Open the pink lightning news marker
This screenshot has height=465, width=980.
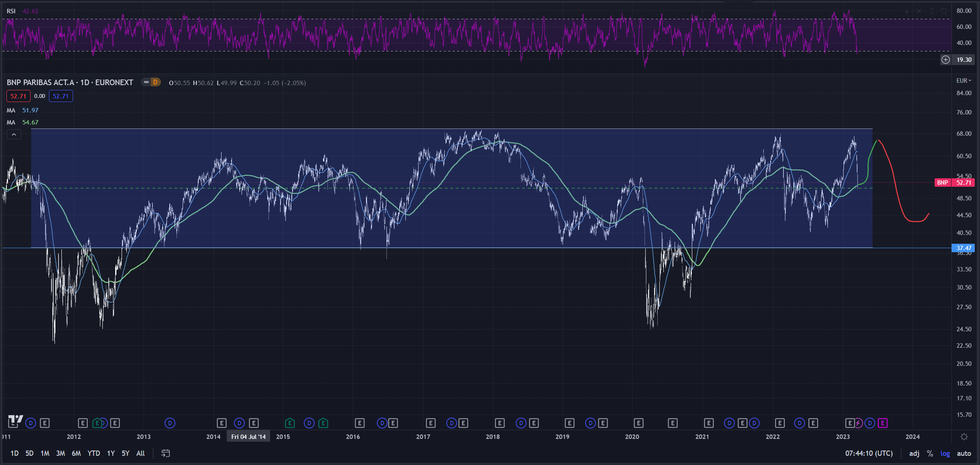pyautogui.click(x=858, y=423)
